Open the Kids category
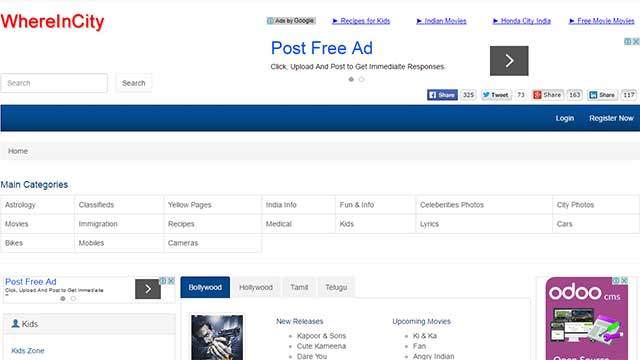This screenshot has width=640, height=360. pyautogui.click(x=347, y=224)
